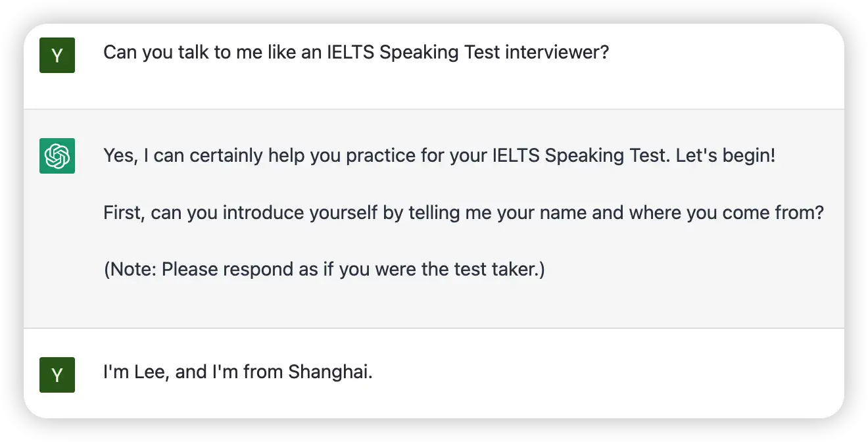Click the user avatar beside the IELTS interviewer question
Viewport: 868px width, 442px height.
click(x=57, y=55)
